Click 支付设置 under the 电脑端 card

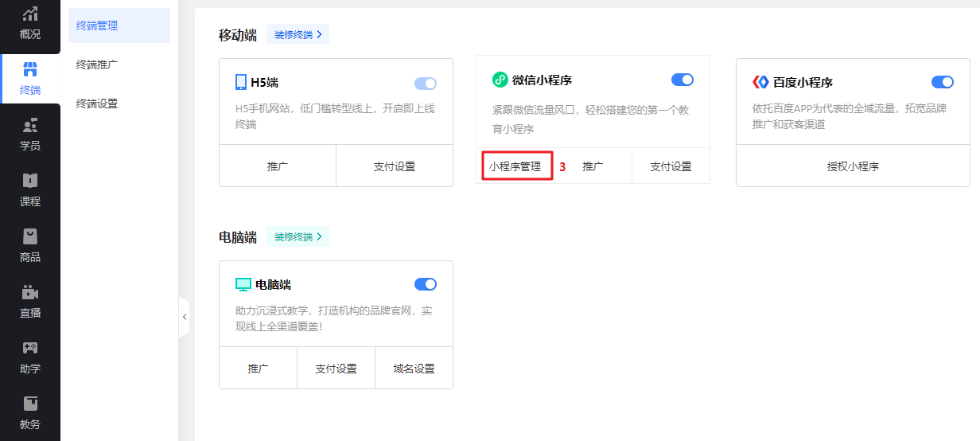pyautogui.click(x=336, y=369)
